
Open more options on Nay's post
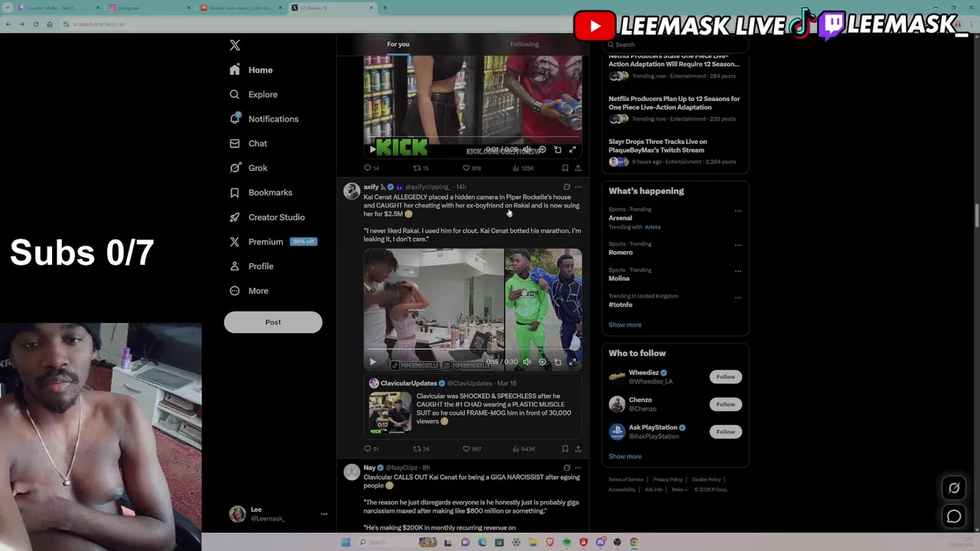click(x=578, y=468)
